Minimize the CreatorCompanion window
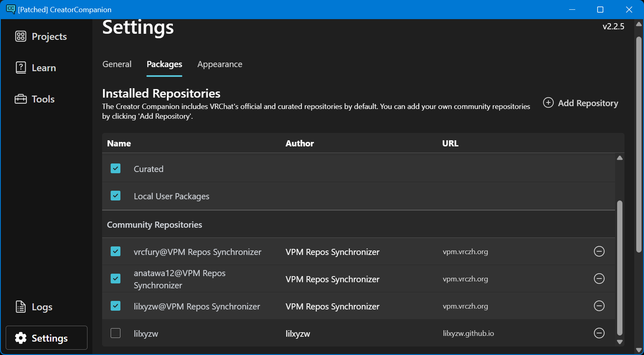644x355 pixels. [x=572, y=9]
